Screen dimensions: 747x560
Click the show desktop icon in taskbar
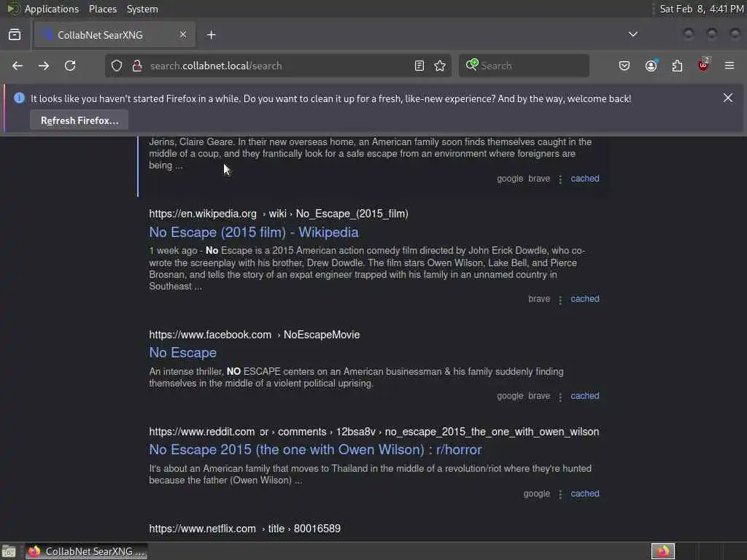[x=9, y=551]
